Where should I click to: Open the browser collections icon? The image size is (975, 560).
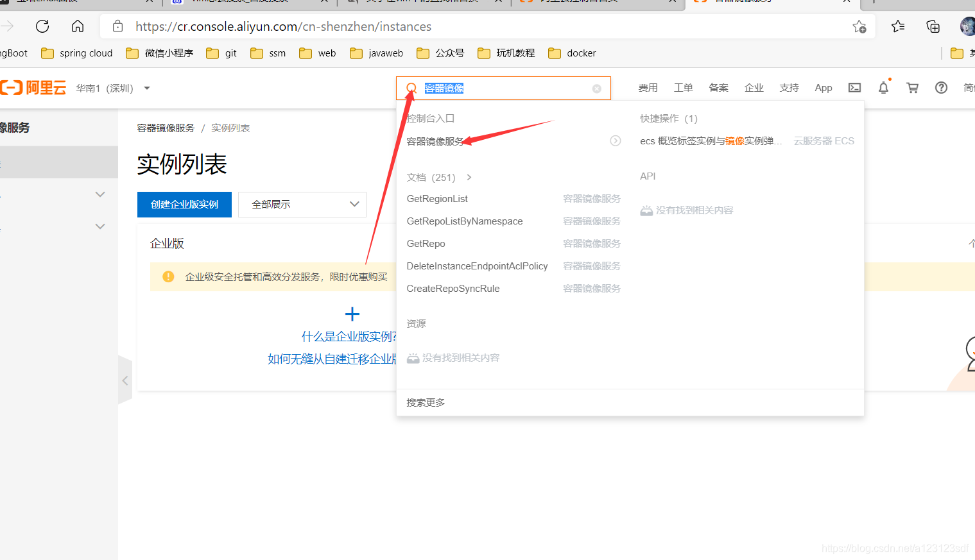(x=933, y=26)
